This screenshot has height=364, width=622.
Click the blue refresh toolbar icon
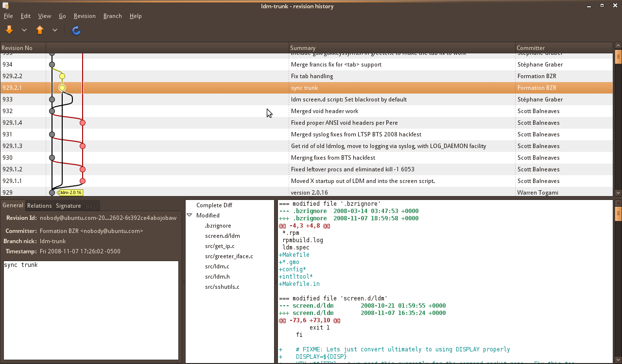76,31
